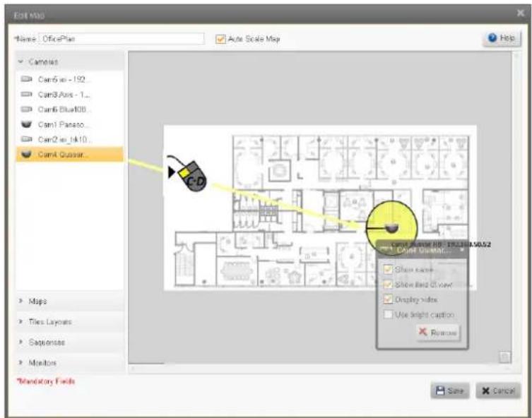Screen dimensions: 532x418
Task: Uncheck the Display video checkbox
Action: (x=388, y=299)
